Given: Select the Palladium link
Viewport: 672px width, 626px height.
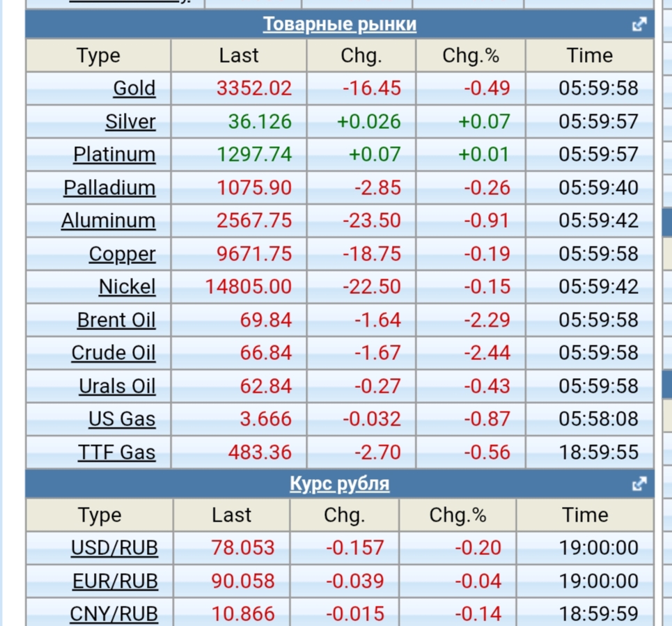Looking at the screenshot, I should pyautogui.click(x=109, y=188).
